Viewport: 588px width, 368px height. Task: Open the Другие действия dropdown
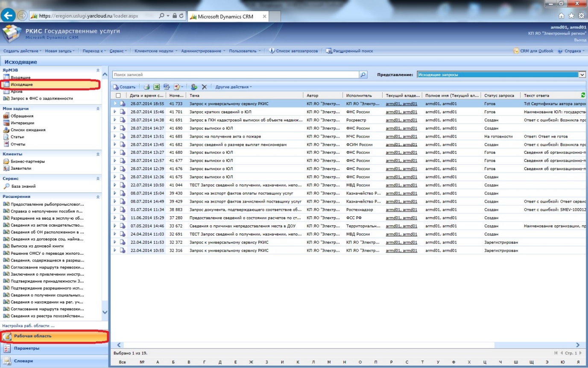coord(234,87)
